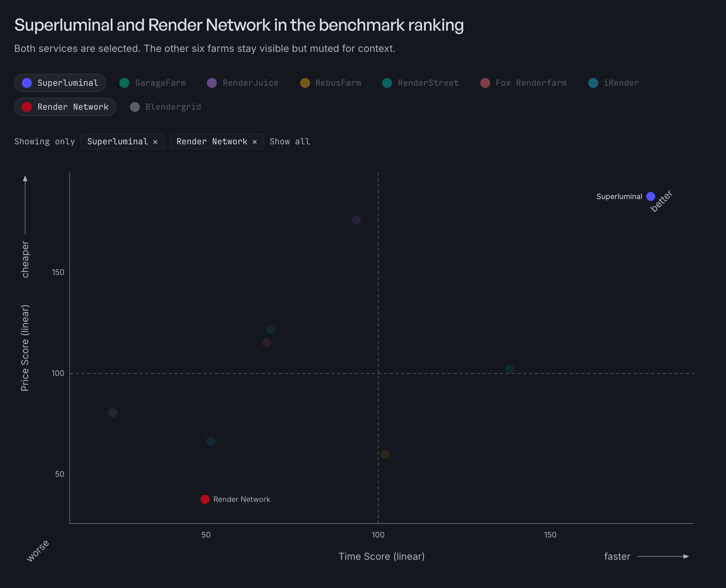Click the red Render Network data point
Image resolution: width=726 pixels, height=588 pixels.
pos(205,499)
